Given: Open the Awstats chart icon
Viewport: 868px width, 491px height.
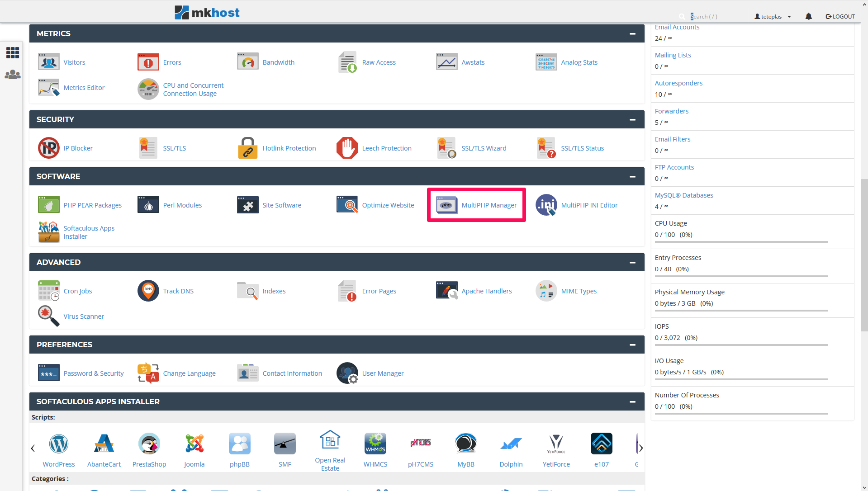Looking at the screenshot, I should pyautogui.click(x=447, y=62).
